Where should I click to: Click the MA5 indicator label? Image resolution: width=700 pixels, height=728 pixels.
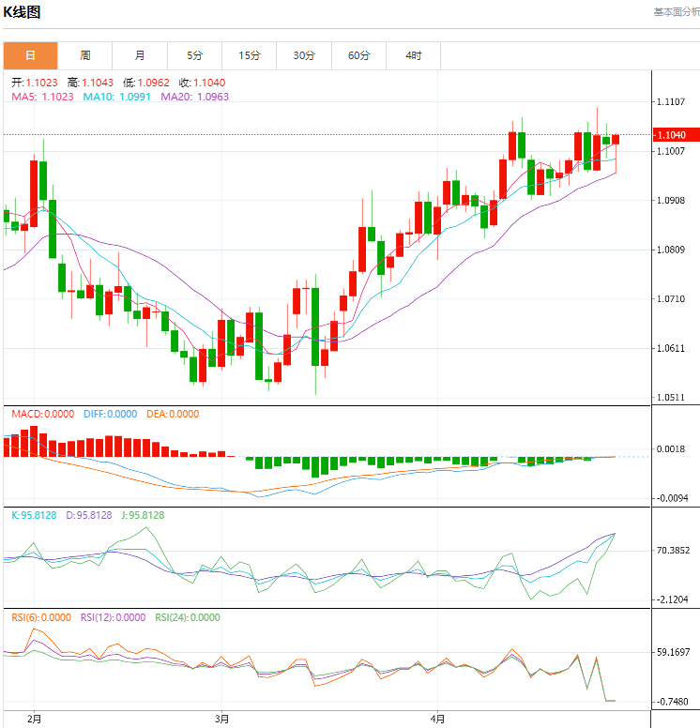click(43, 96)
